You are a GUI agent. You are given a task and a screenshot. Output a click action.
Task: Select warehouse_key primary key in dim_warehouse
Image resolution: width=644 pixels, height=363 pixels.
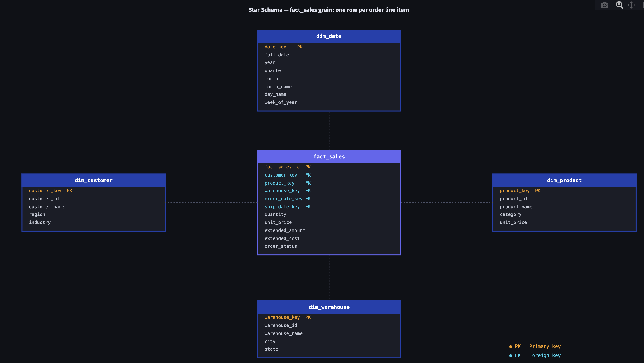pos(282,317)
